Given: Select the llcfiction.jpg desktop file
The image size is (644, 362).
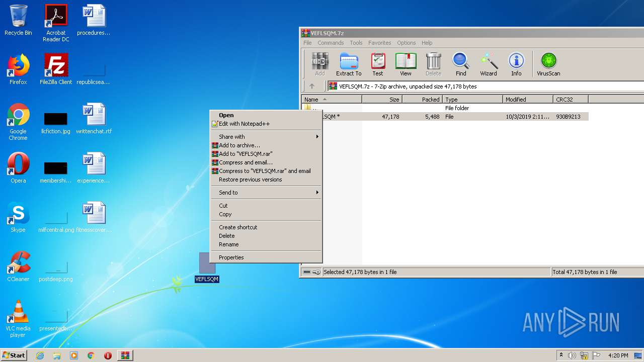Looking at the screenshot, I should (56, 123).
